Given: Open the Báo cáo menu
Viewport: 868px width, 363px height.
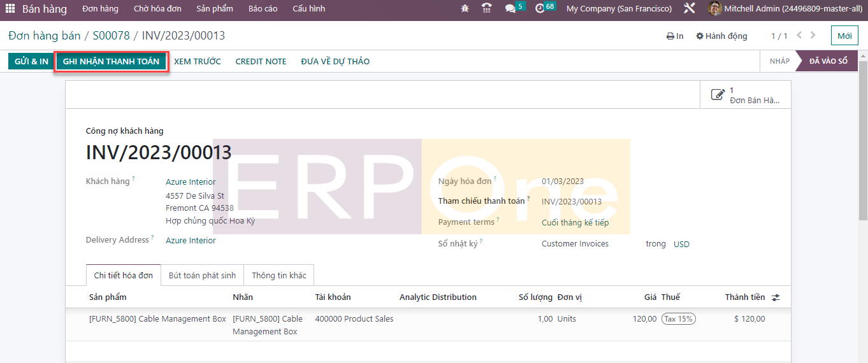Looking at the screenshot, I should point(263,9).
